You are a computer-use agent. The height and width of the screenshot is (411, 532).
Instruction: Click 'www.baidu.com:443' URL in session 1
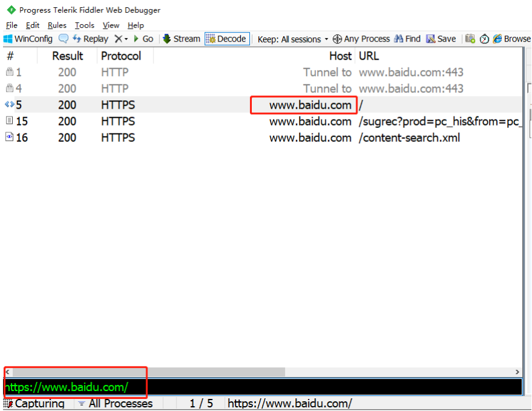[411, 72]
